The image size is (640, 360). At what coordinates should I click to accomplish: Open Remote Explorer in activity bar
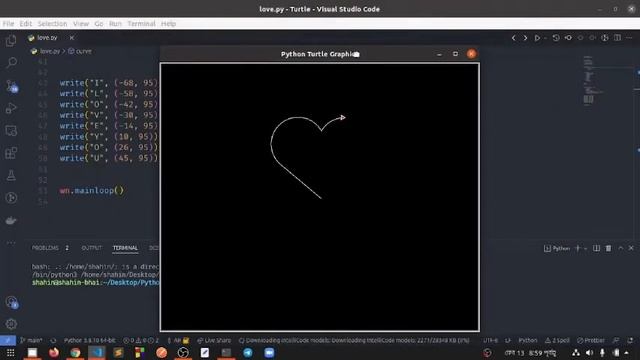point(11,131)
